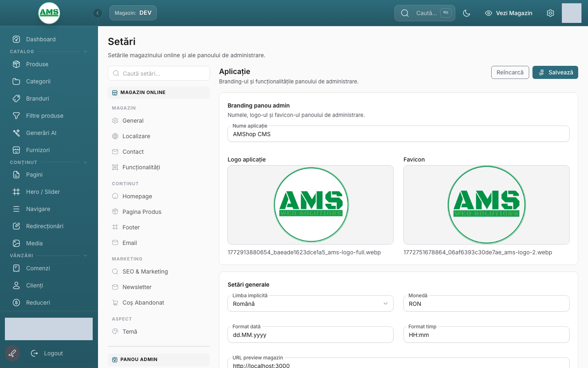Open Coș Abandonat settings

pyautogui.click(x=159, y=303)
